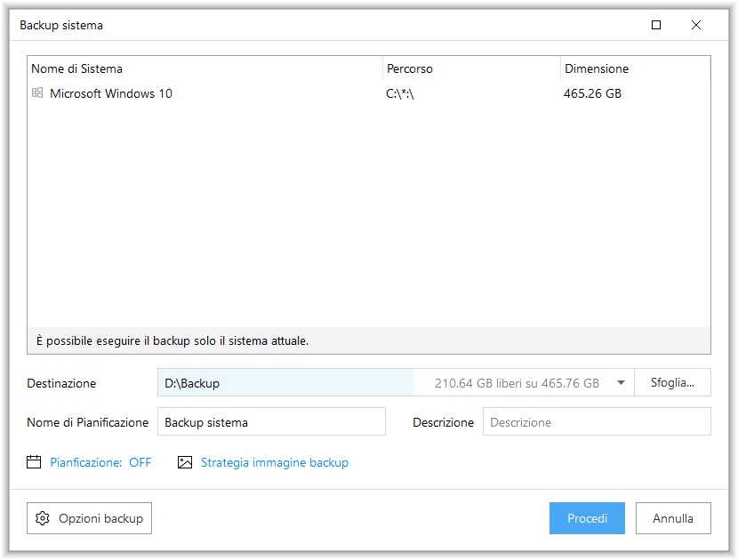The width and height of the screenshot is (738, 560).
Task: Click the image icon beside Strategia immagine backup
Action: click(x=185, y=462)
